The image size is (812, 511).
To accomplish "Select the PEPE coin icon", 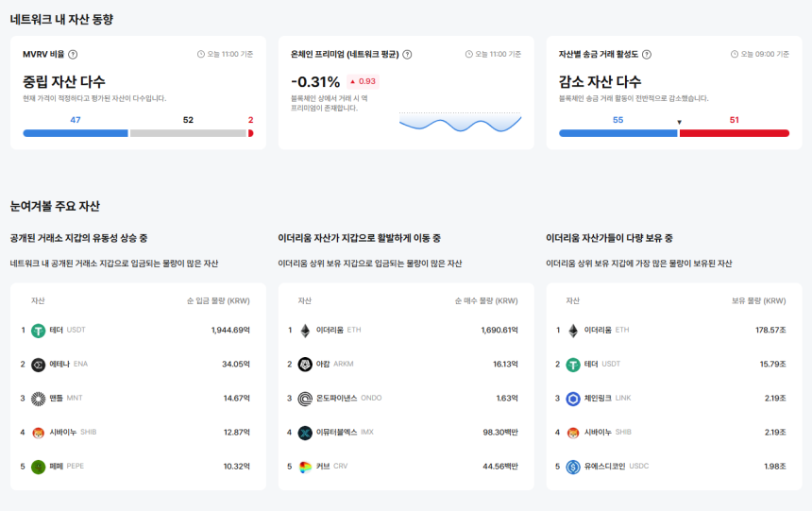I will pos(39,467).
